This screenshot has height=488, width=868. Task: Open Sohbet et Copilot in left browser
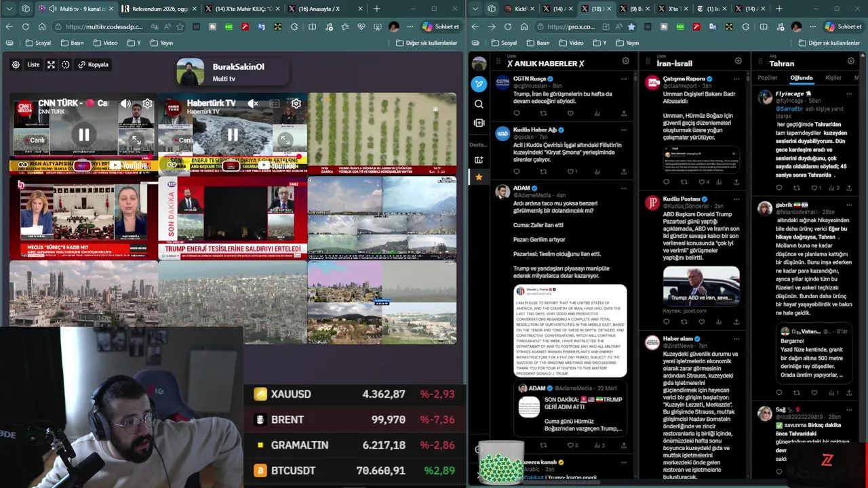point(441,26)
